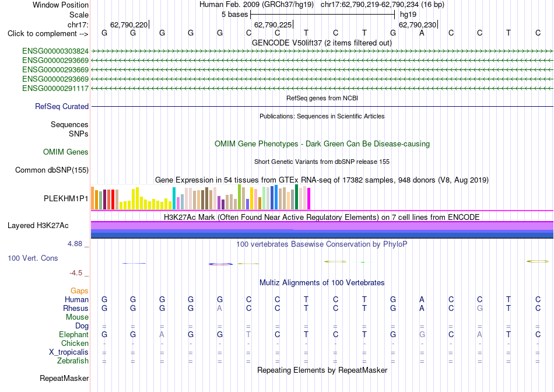Click base A in the Human alignment row
The width and height of the screenshot is (554, 392).
pos(422,300)
